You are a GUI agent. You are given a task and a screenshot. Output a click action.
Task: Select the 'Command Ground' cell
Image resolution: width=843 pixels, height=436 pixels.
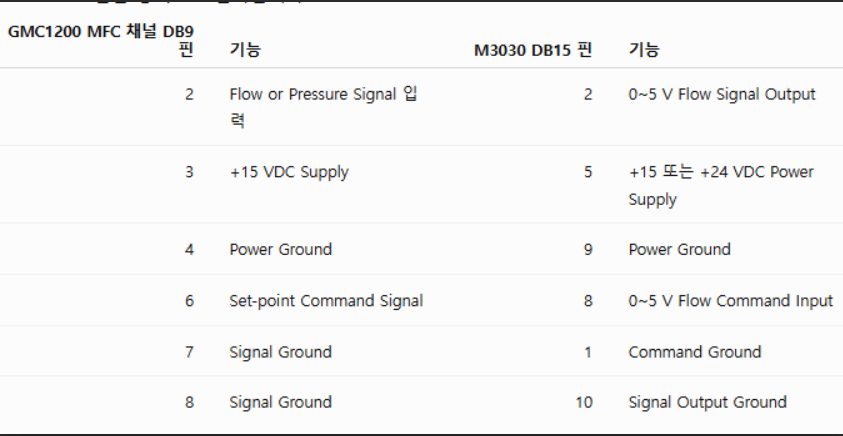pos(695,352)
